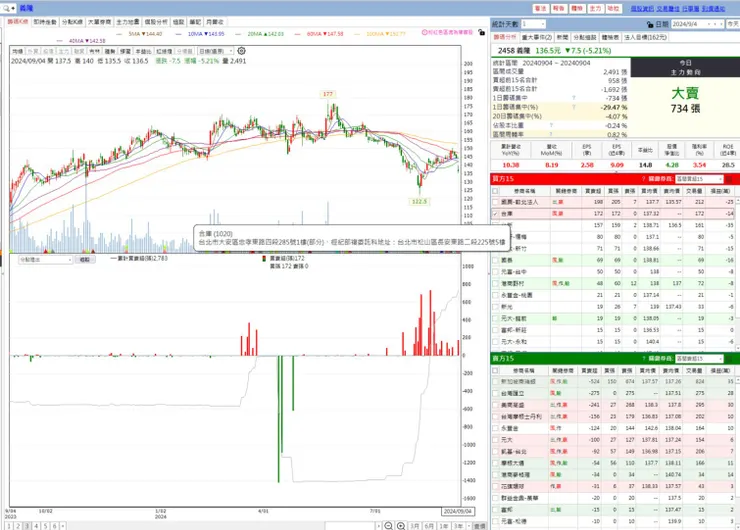Click the pink circled info icon above chart
This screenshot has height=530, width=740.
(424, 32)
